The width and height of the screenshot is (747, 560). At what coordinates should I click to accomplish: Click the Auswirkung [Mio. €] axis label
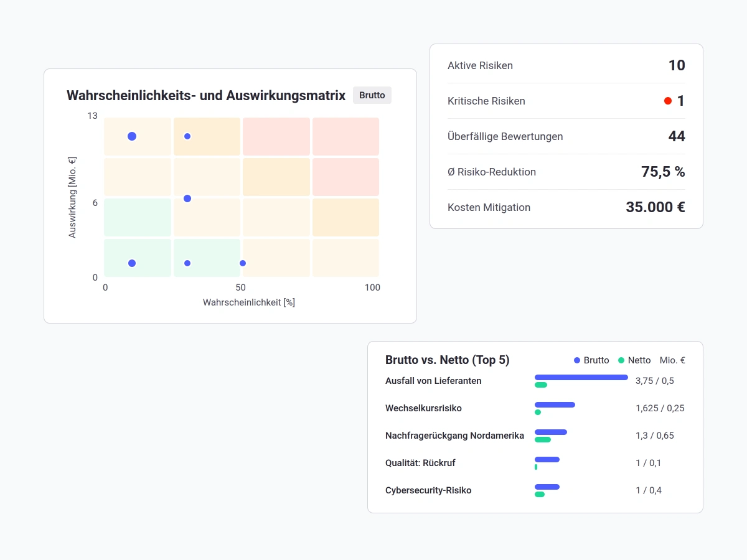[x=72, y=197]
